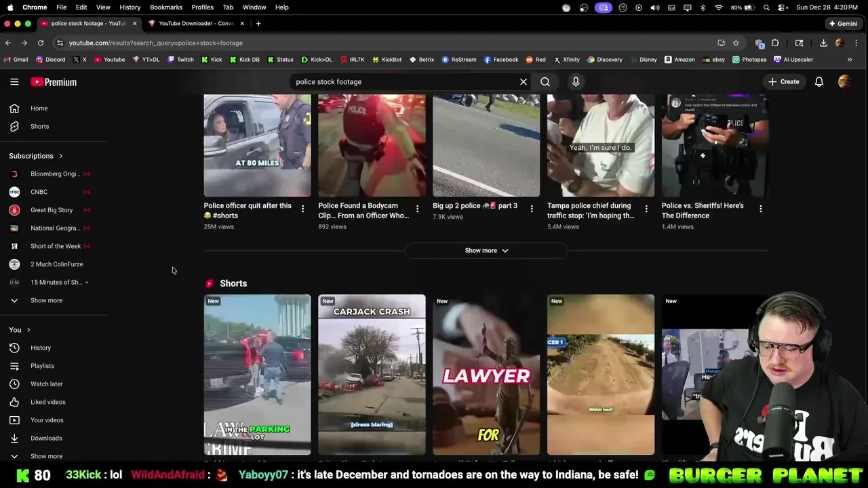
Task: Open the Gemini button
Action: pyautogui.click(x=844, y=24)
